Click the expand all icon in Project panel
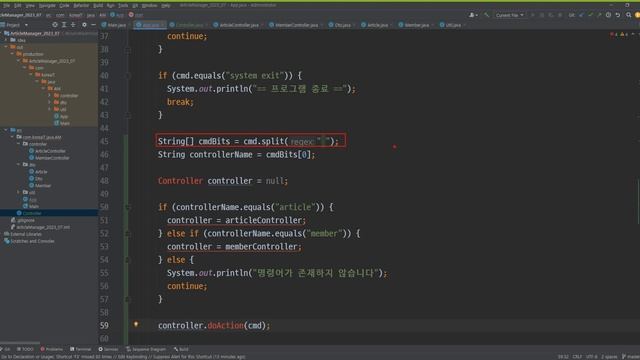640x360 pixels. tap(64, 25)
